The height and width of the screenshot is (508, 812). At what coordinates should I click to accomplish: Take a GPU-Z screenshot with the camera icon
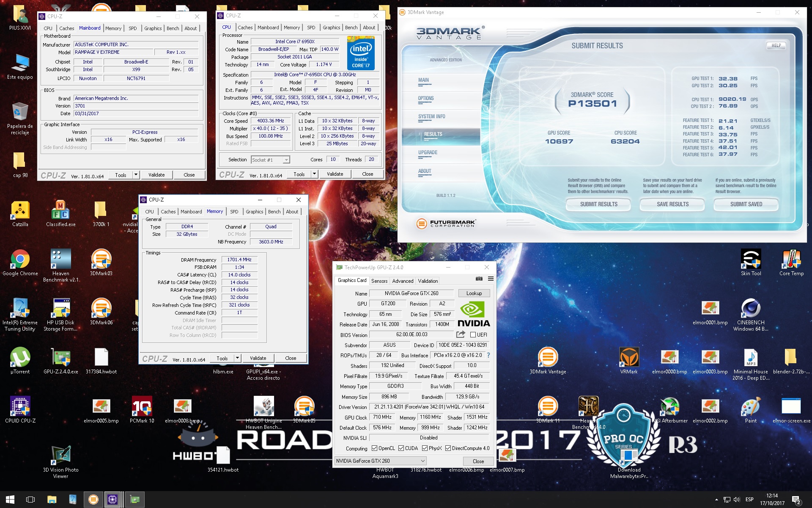[479, 279]
